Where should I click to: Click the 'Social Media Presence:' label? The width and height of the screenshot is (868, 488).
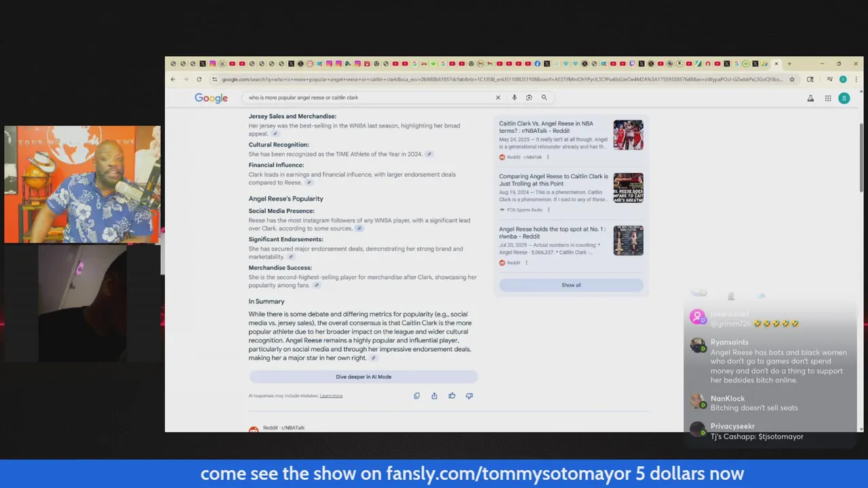pyautogui.click(x=281, y=211)
